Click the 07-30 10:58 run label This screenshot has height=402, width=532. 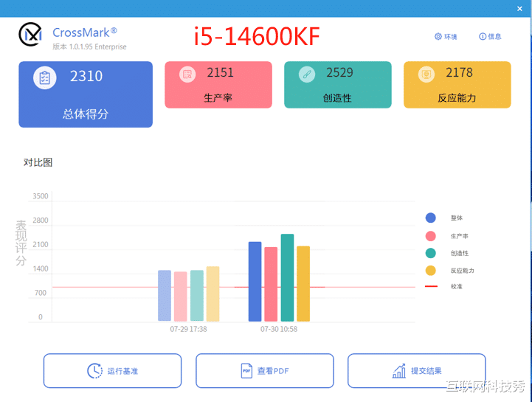[x=279, y=329]
